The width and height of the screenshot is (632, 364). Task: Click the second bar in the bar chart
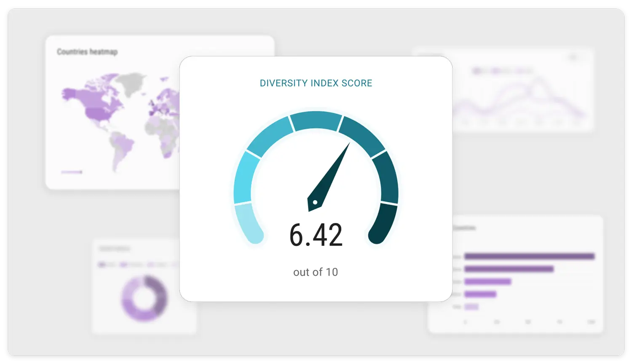tap(509, 269)
